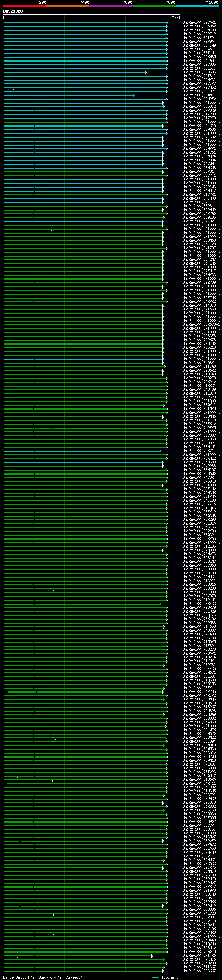Select the query name BB921328

coord(13,11)
